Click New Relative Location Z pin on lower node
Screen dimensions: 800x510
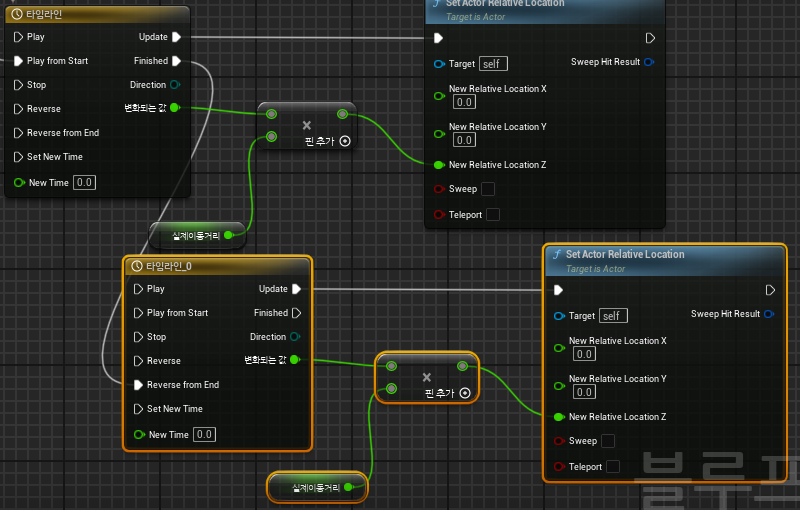click(x=559, y=417)
